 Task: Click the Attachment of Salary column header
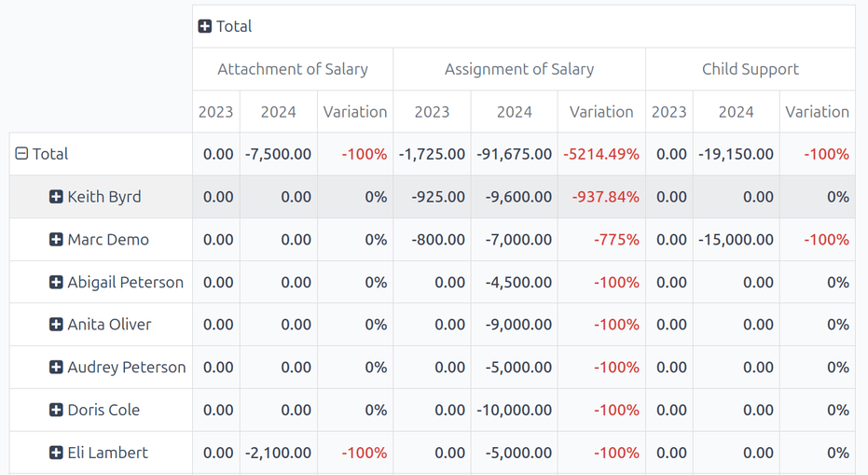(292, 69)
